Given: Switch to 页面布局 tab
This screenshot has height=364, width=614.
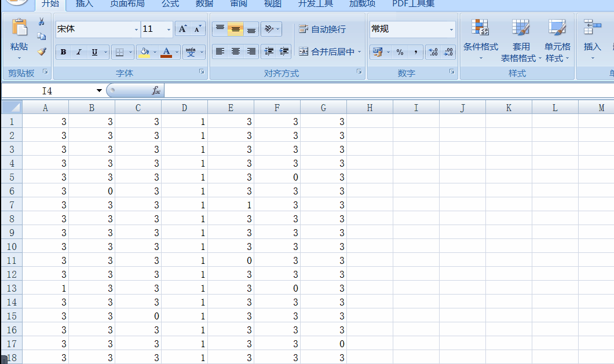Looking at the screenshot, I should 127,4.
